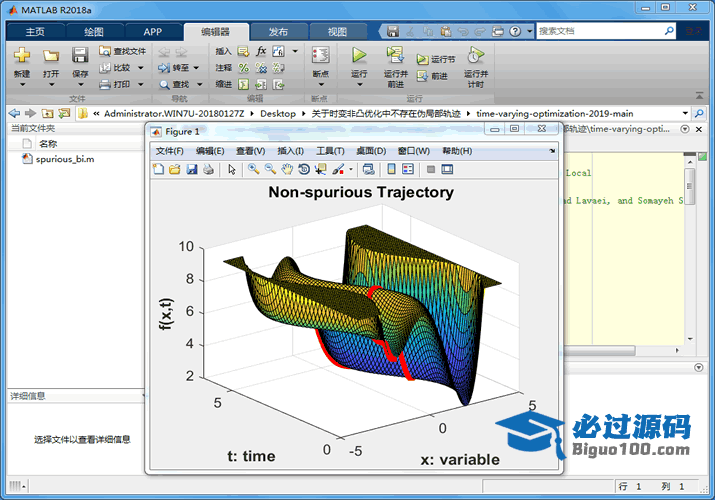The height and width of the screenshot is (500, 715).
Task: Click the insert legend icon in Figure 1
Action: (x=408, y=170)
